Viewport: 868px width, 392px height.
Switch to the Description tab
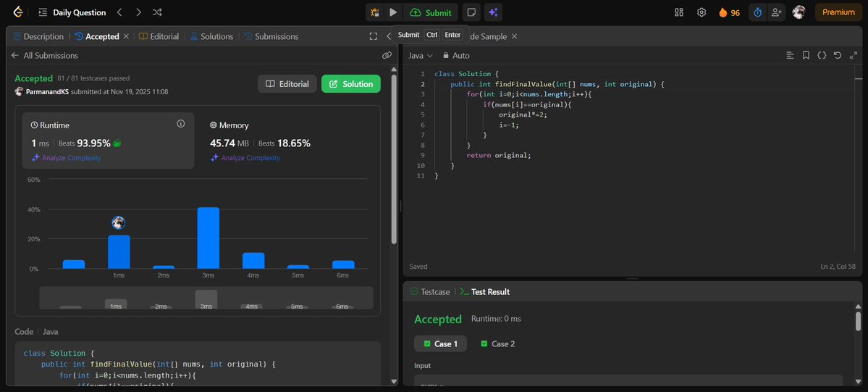tap(38, 37)
